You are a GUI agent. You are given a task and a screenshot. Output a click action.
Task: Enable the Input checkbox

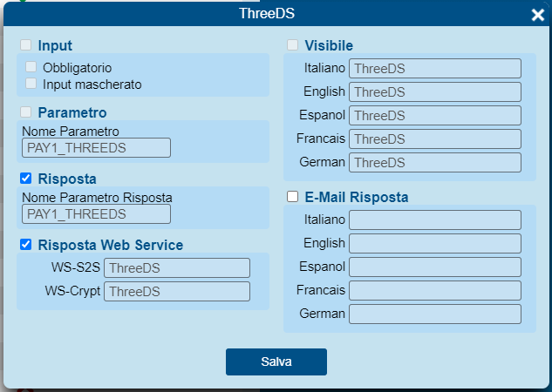25,45
